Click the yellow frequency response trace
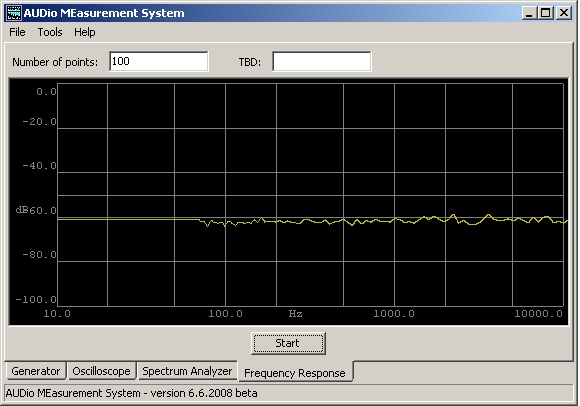 tap(313, 221)
